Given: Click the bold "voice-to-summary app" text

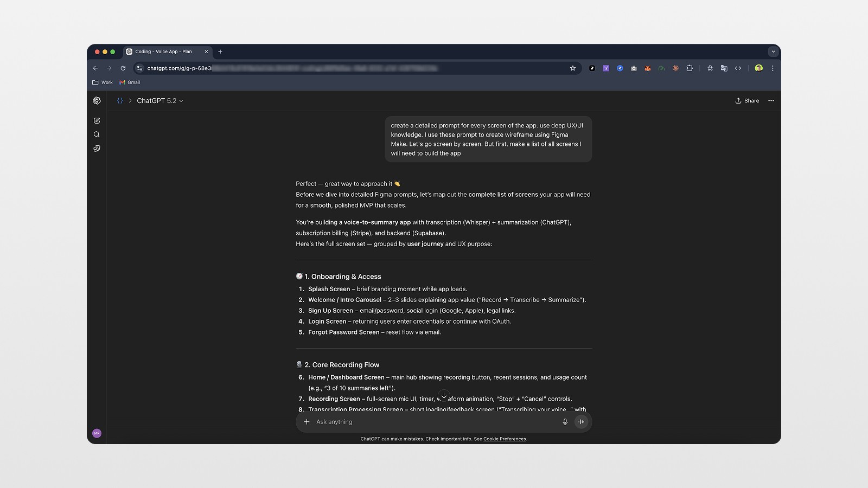Looking at the screenshot, I should click(x=377, y=222).
